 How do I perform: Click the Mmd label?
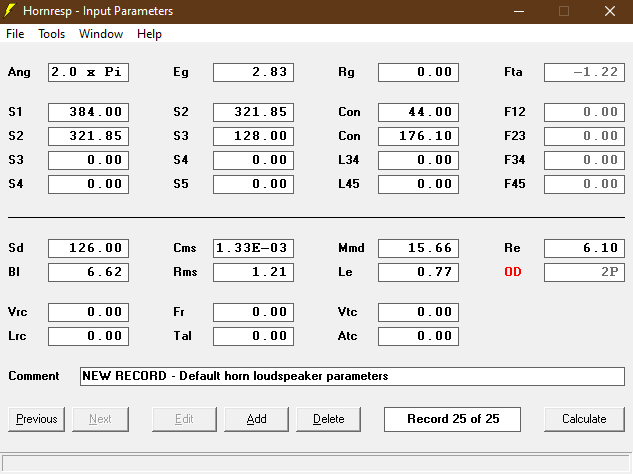[x=351, y=248]
